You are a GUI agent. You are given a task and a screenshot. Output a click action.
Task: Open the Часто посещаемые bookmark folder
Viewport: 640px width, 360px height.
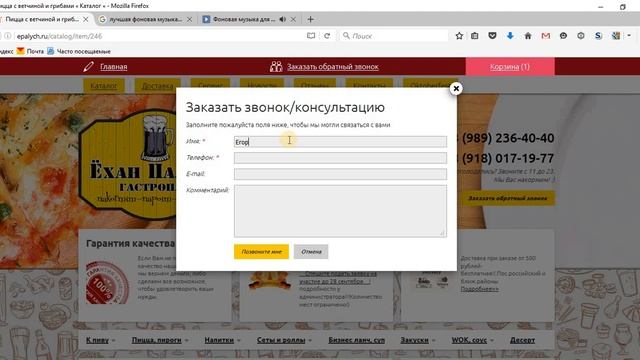(79, 51)
